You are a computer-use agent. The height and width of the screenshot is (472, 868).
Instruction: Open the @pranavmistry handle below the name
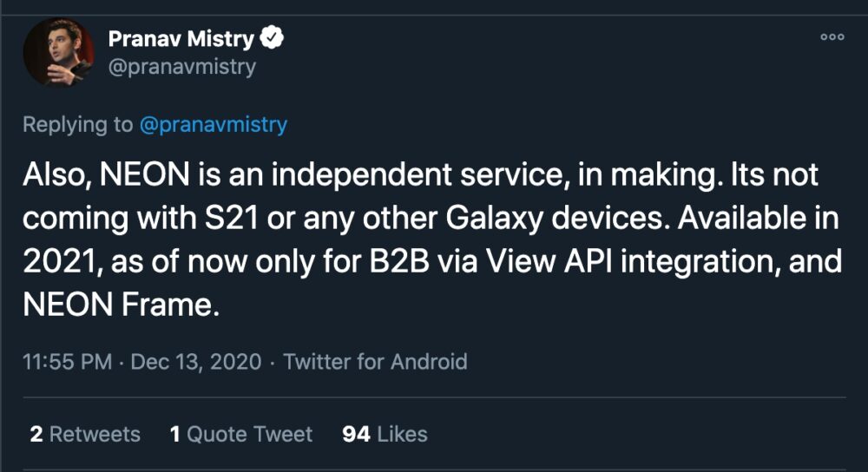[x=181, y=66]
